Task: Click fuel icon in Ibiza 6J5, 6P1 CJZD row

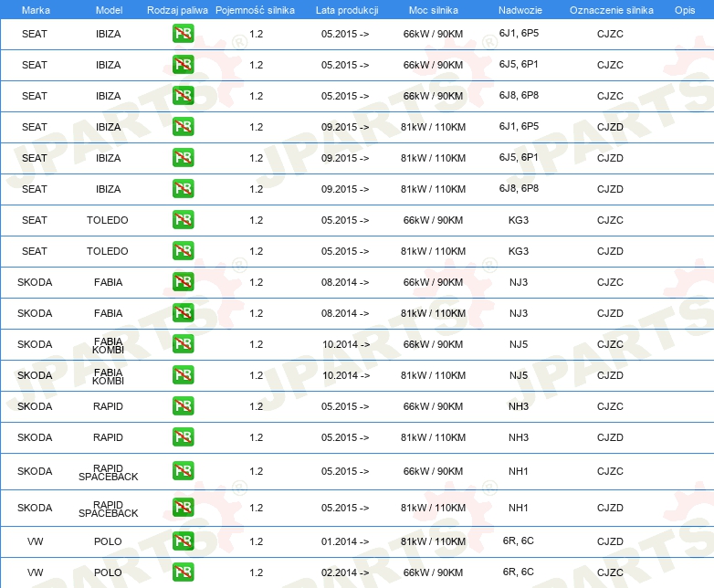Action: coord(183,158)
